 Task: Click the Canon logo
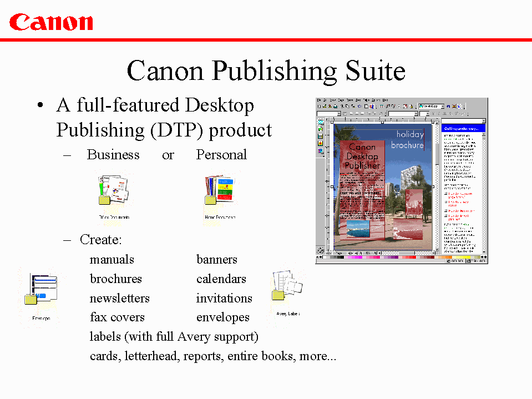[x=51, y=22]
